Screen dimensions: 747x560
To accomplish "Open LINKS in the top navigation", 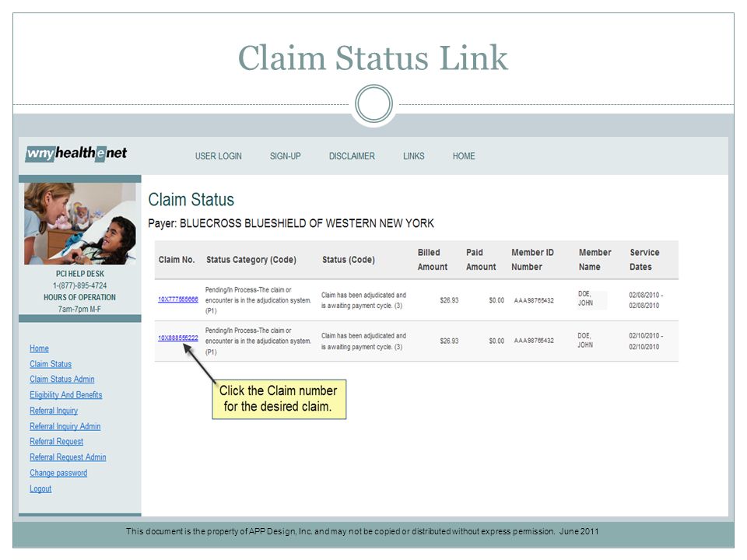I will (x=413, y=156).
